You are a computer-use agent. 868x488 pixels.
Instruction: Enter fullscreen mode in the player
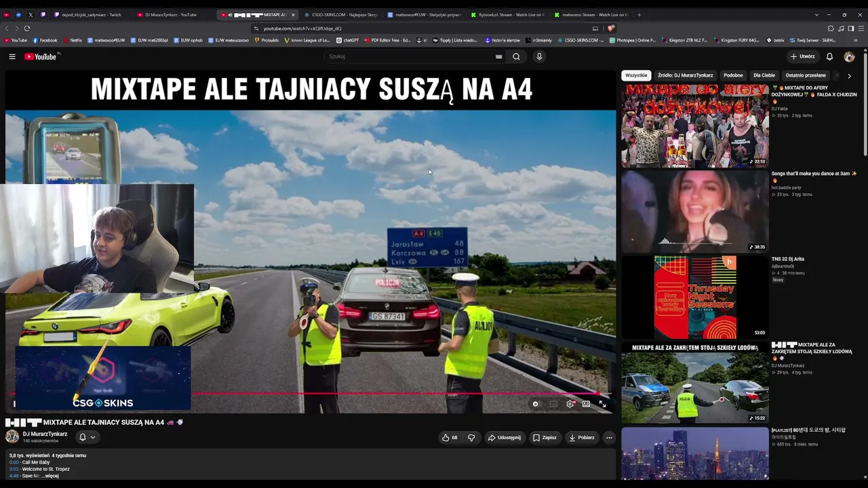click(x=602, y=404)
